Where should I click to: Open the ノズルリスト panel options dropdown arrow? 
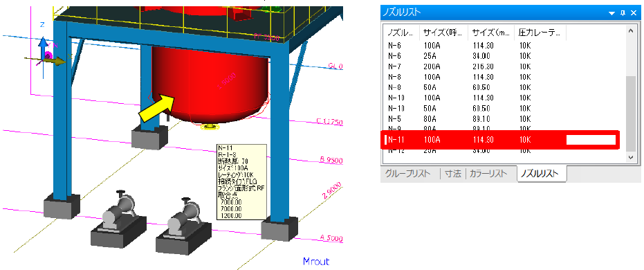[x=612, y=13]
